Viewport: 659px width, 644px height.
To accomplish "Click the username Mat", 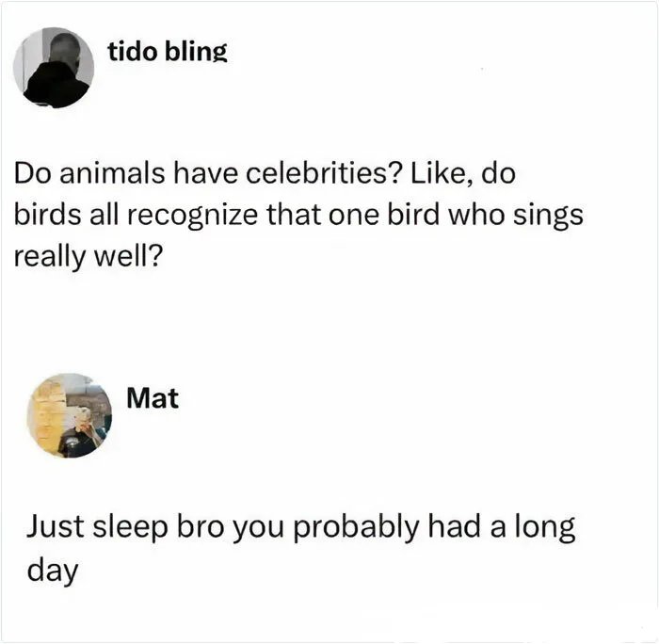I will point(153,397).
